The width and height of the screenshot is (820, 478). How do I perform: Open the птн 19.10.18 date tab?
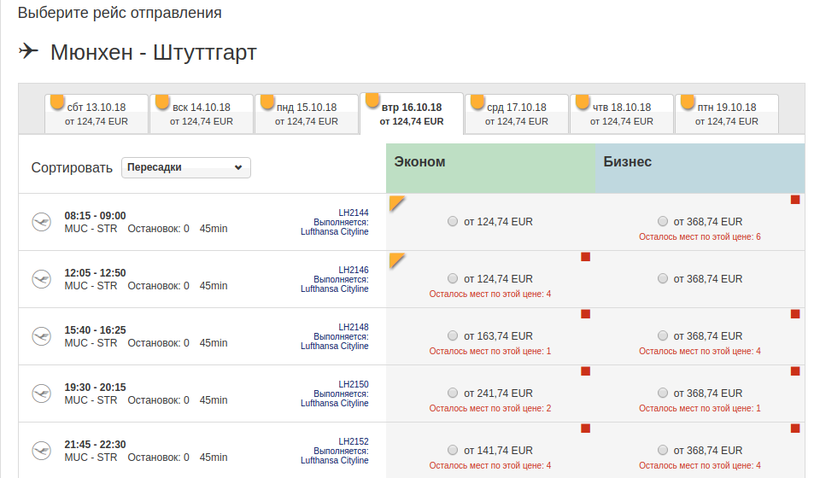pos(726,114)
